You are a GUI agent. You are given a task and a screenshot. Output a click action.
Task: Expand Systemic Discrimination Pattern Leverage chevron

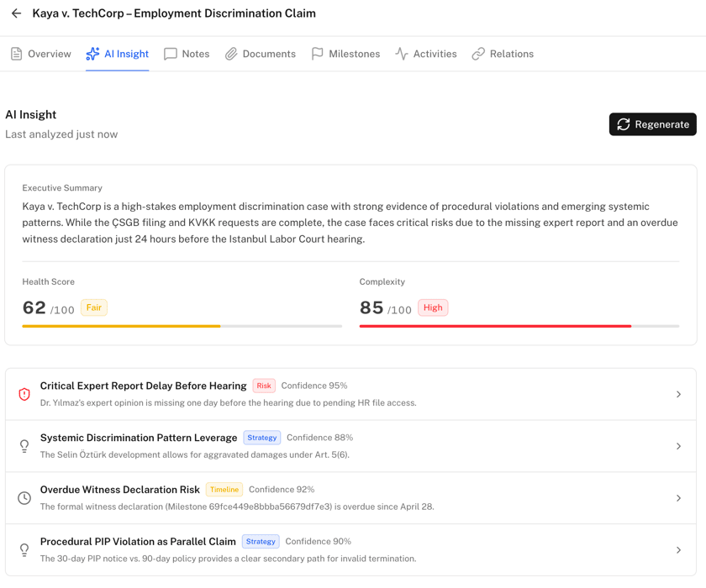coord(678,446)
